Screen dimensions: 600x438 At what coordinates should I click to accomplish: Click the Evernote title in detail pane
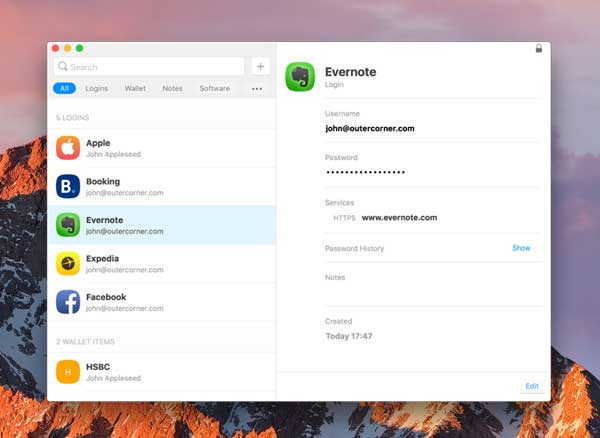click(351, 72)
